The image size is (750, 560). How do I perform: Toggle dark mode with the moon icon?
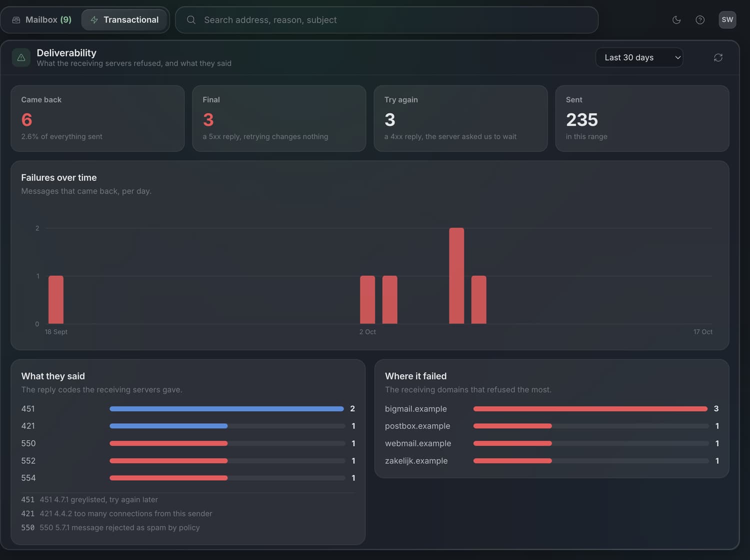[676, 20]
